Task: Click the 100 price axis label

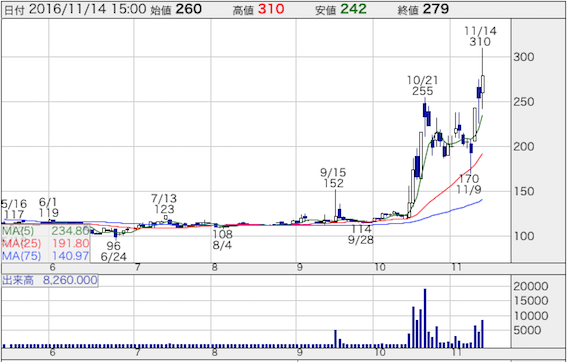Action: (524, 236)
